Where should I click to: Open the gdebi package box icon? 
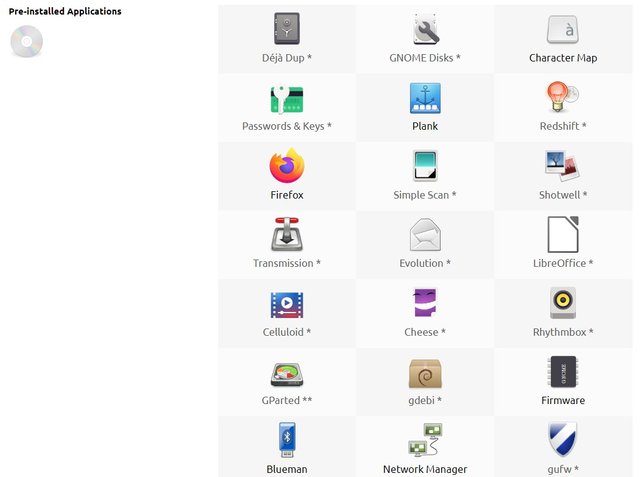[x=425, y=373]
